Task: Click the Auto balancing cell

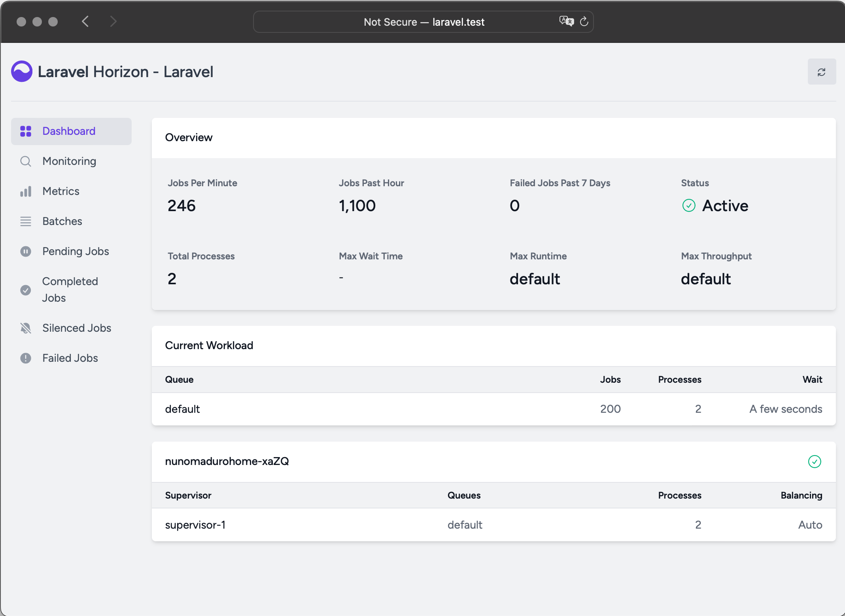Action: click(810, 525)
